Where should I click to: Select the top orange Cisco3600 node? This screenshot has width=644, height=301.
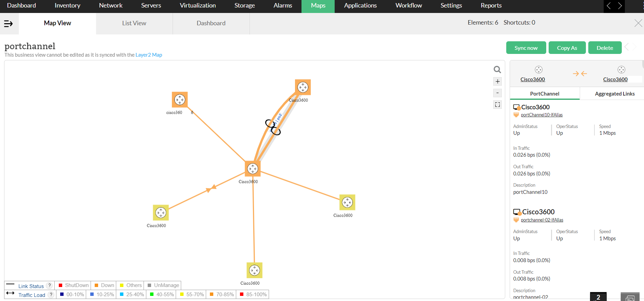point(303,87)
